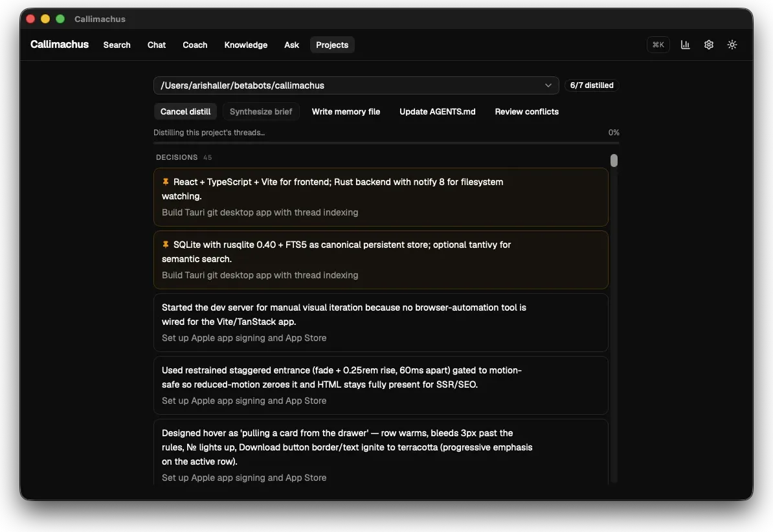Open the 'Started the dev server' decision card
The image size is (773, 532).
(x=381, y=322)
